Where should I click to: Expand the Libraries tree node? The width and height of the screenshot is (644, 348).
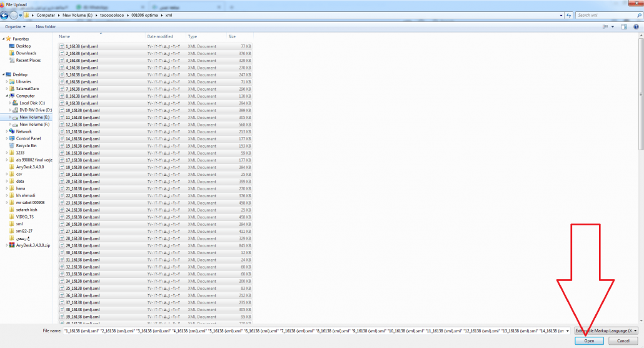7,81
